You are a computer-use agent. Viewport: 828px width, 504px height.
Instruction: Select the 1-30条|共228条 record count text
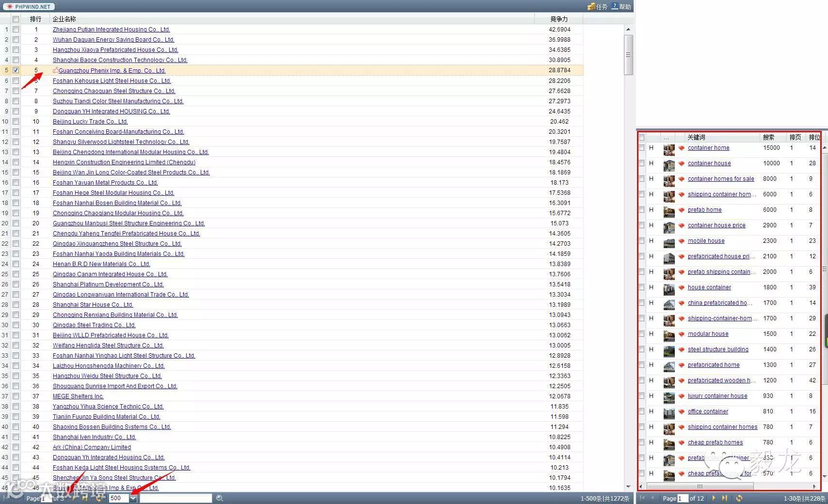(804, 499)
